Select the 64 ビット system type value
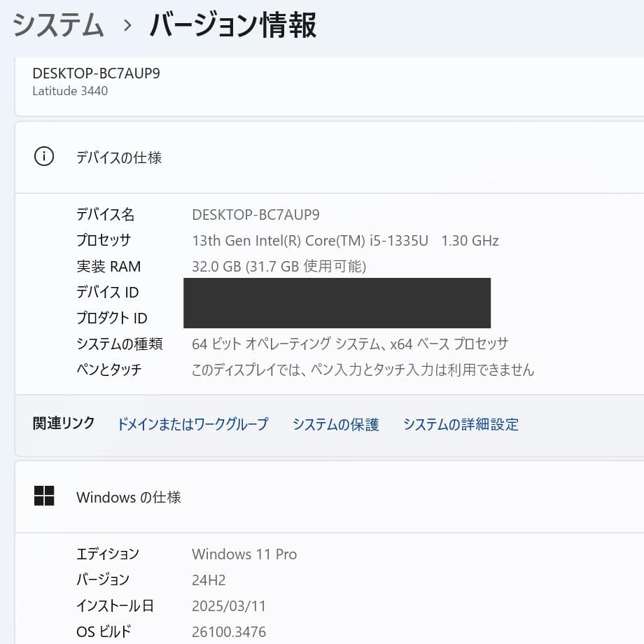This screenshot has height=644, width=644. (x=350, y=344)
